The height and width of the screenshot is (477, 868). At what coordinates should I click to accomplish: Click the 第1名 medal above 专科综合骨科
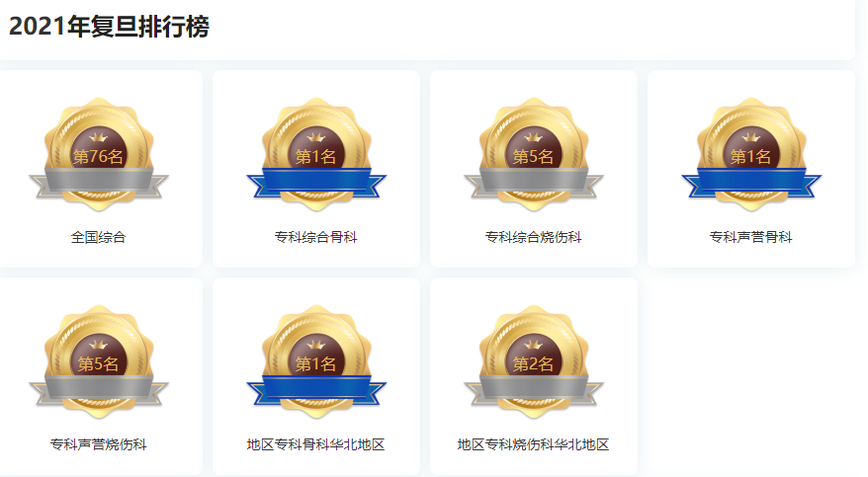[x=316, y=155]
